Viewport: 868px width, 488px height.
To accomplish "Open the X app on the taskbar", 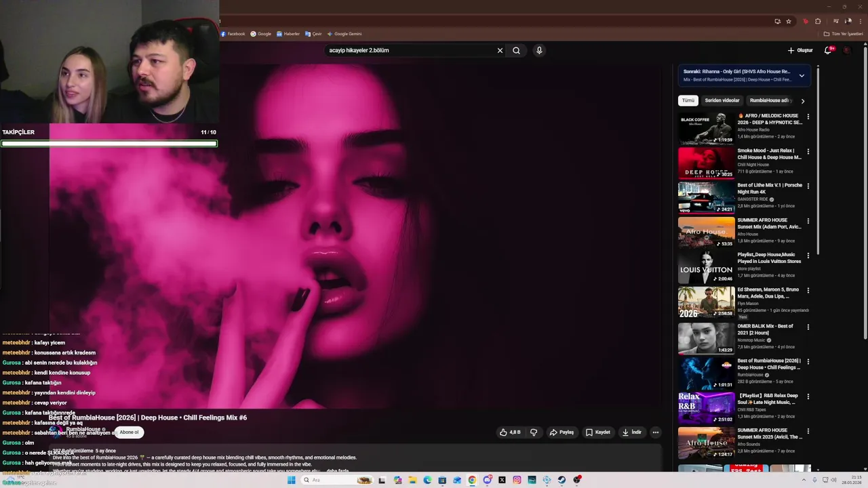I will (502, 480).
